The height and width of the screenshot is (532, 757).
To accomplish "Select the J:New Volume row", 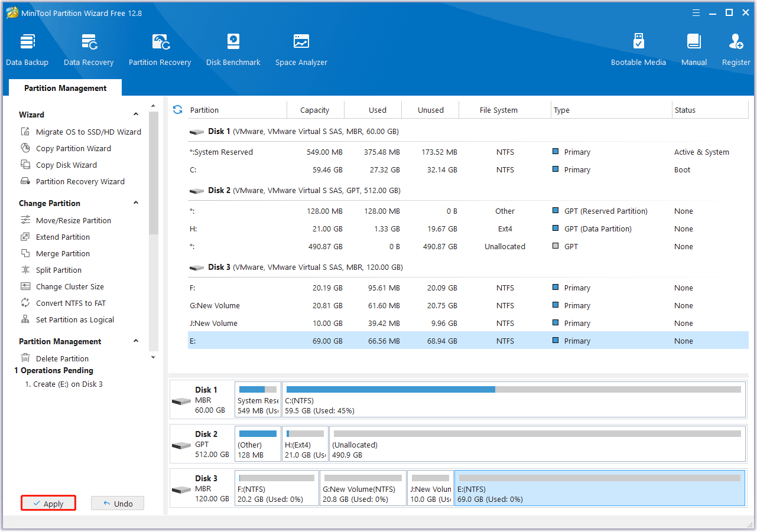I will coord(467,323).
